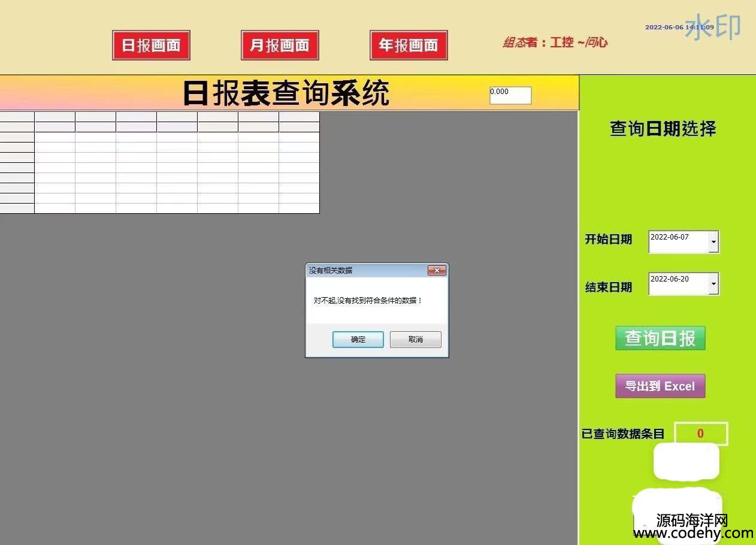756x545 pixels.
Task: Close the 没有相关数据 dialog with X
Action: coord(437,271)
